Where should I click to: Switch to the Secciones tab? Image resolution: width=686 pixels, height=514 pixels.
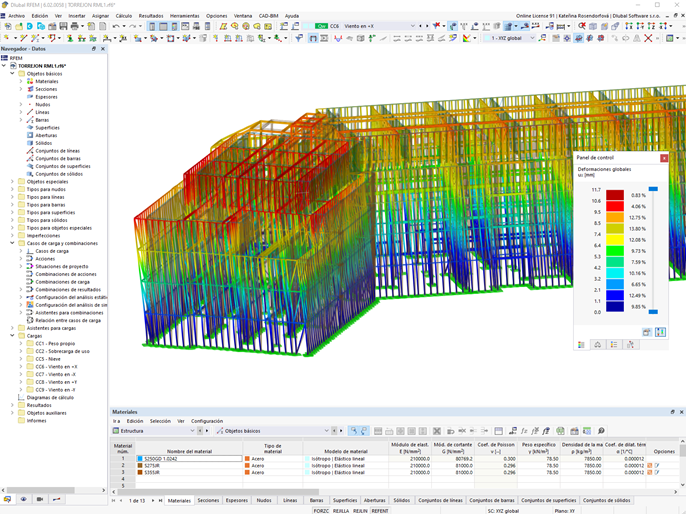(208, 500)
